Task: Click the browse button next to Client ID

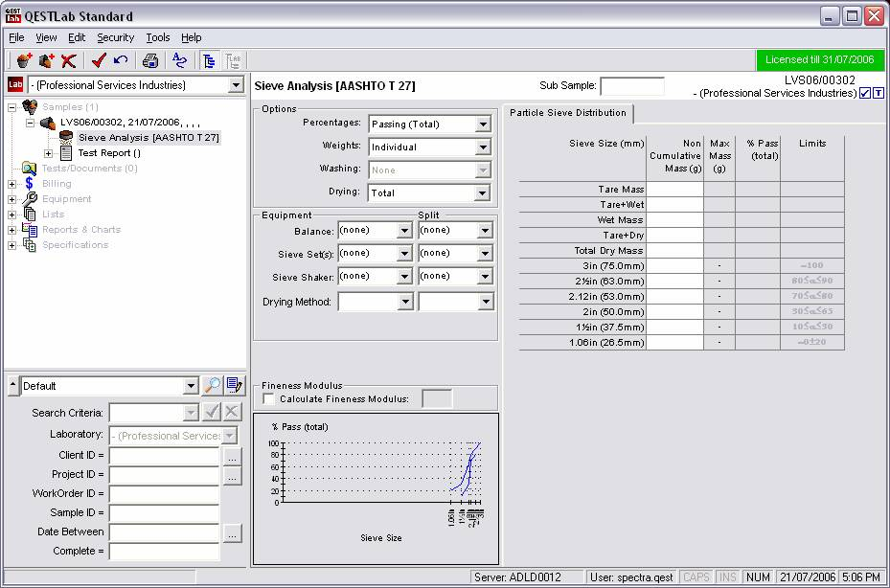Action: 232,457
